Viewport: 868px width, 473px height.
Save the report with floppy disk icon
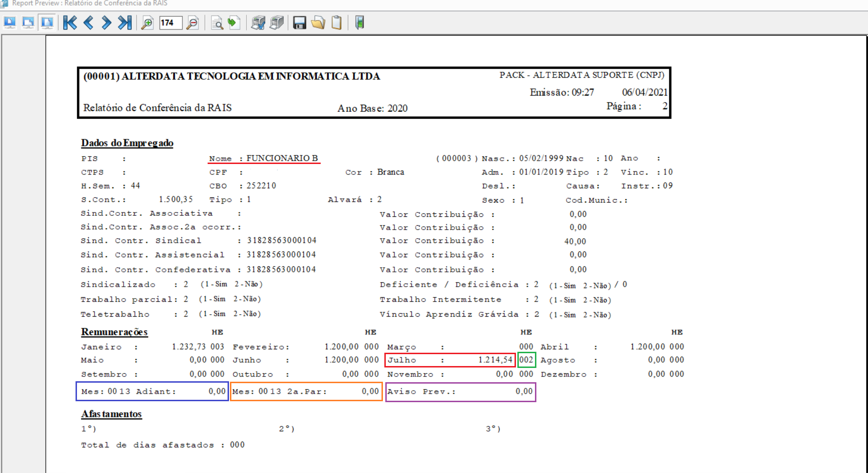click(x=299, y=23)
